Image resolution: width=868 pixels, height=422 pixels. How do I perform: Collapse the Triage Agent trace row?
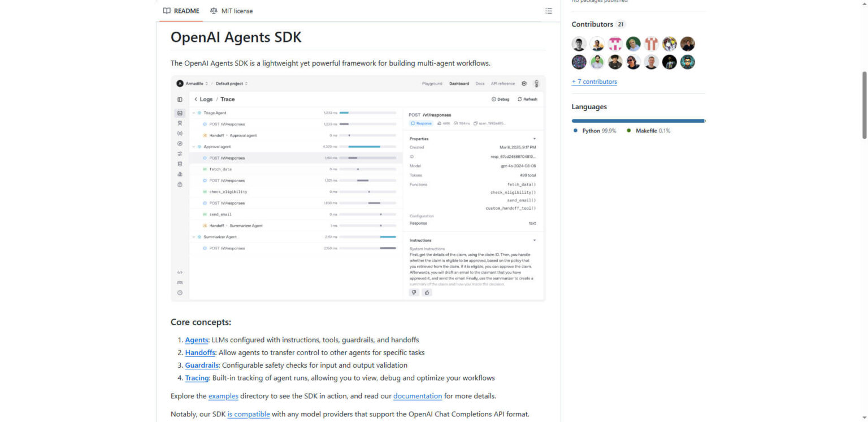193,113
